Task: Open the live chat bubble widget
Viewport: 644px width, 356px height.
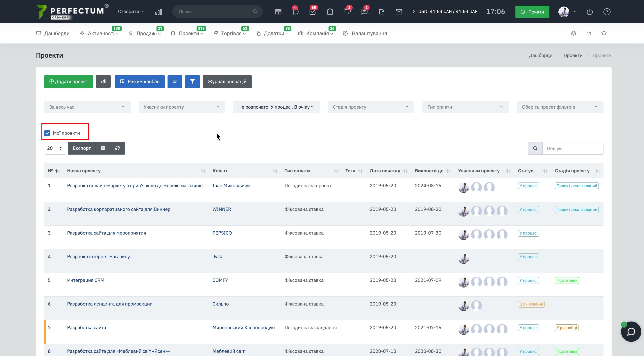Action: 631,331
